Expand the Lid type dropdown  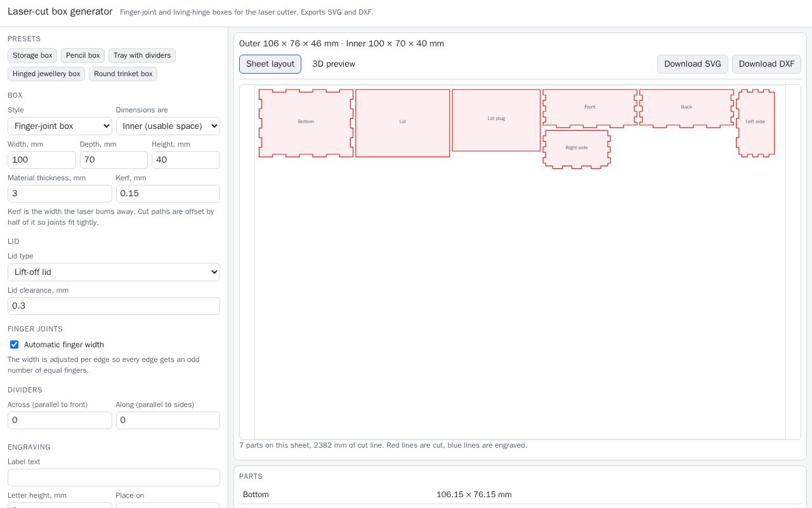pos(114,272)
